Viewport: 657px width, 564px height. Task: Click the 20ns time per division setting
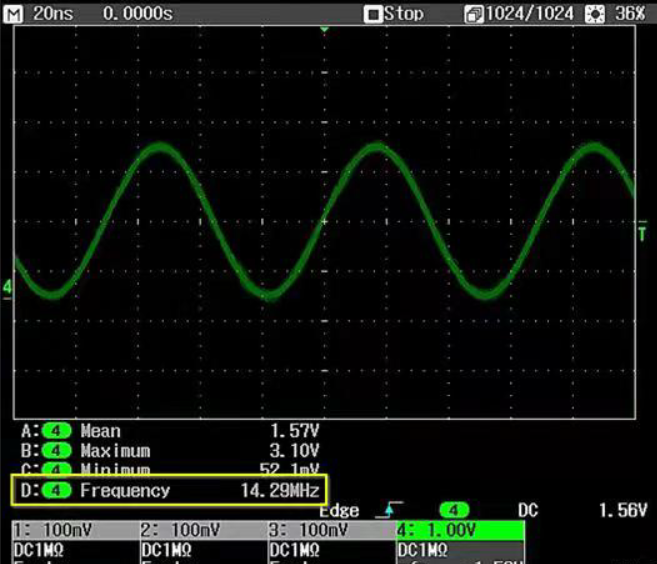pos(54,13)
